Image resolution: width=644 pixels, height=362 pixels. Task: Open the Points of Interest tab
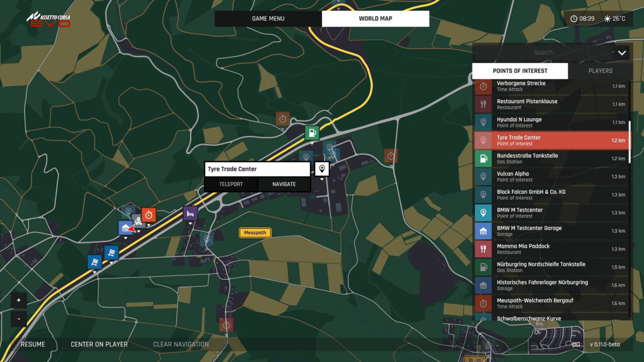(520, 70)
